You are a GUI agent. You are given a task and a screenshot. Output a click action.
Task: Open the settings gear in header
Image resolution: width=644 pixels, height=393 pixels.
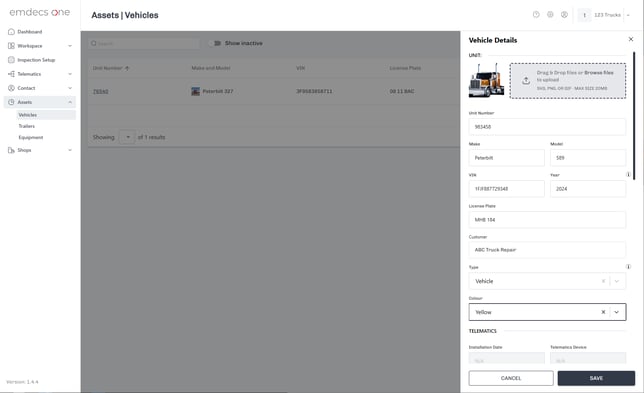tap(550, 15)
